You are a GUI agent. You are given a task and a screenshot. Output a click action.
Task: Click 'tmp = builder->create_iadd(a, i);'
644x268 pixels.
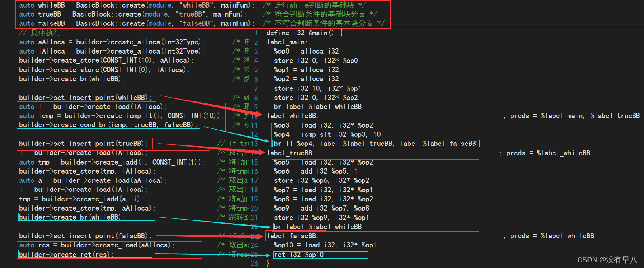(x=82, y=199)
